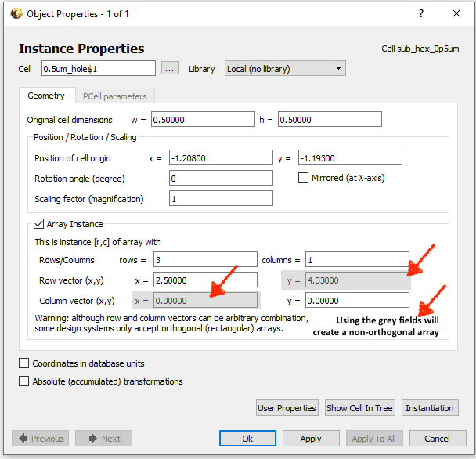Enable Coordinates in database units checkbox
The height and width of the screenshot is (459, 476).
24,363
